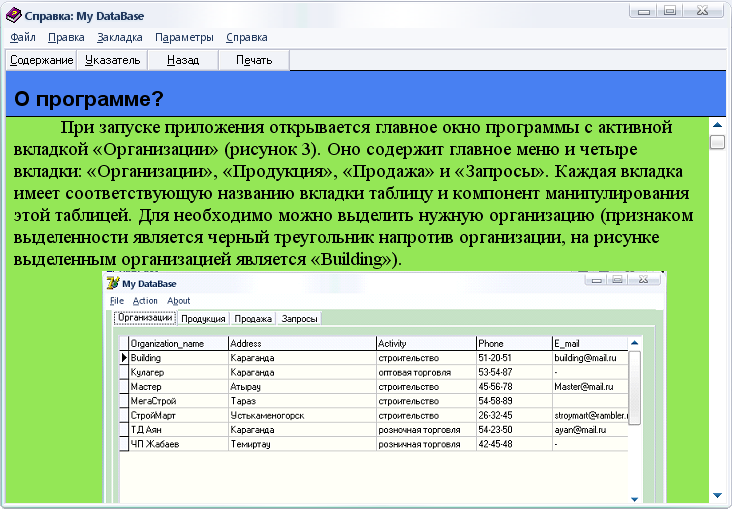Click the vertical scrollbar thumb

point(717,142)
